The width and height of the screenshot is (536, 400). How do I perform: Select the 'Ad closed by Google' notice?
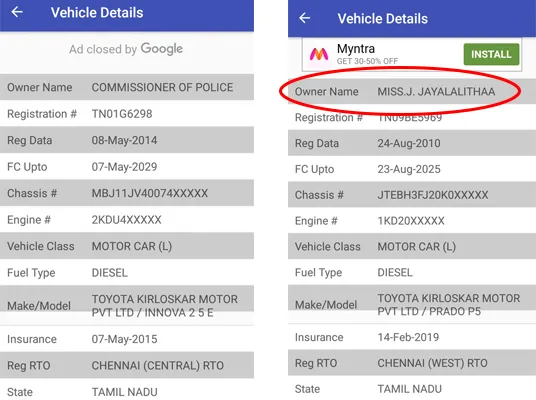(126, 49)
